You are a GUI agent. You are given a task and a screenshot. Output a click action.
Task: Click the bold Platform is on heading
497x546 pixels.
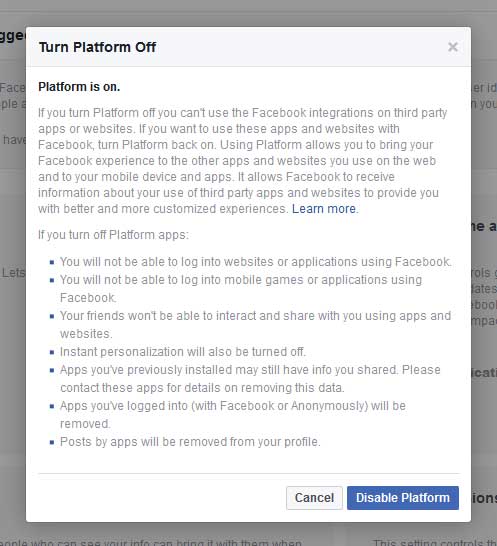79,87
